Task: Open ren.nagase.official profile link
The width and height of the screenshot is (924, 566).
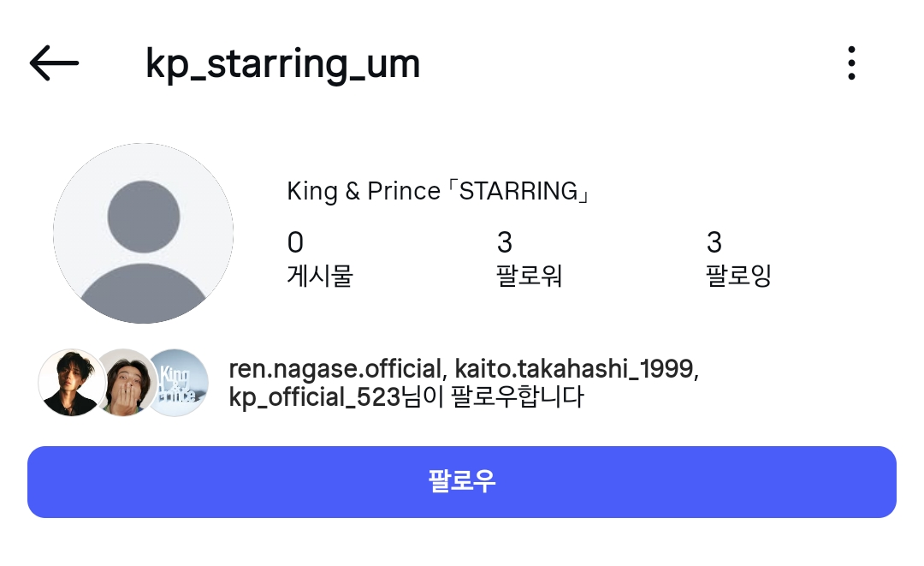Action: coord(335,370)
